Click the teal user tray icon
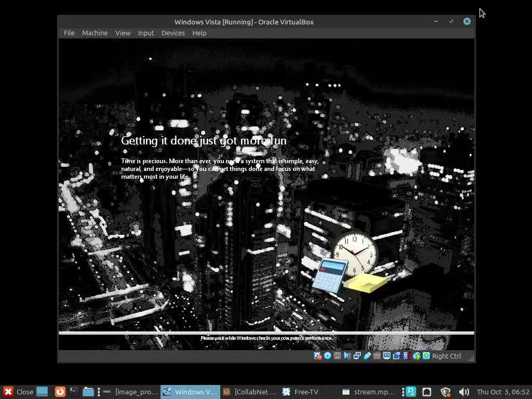This screenshot has width=532, height=399. click(411, 392)
